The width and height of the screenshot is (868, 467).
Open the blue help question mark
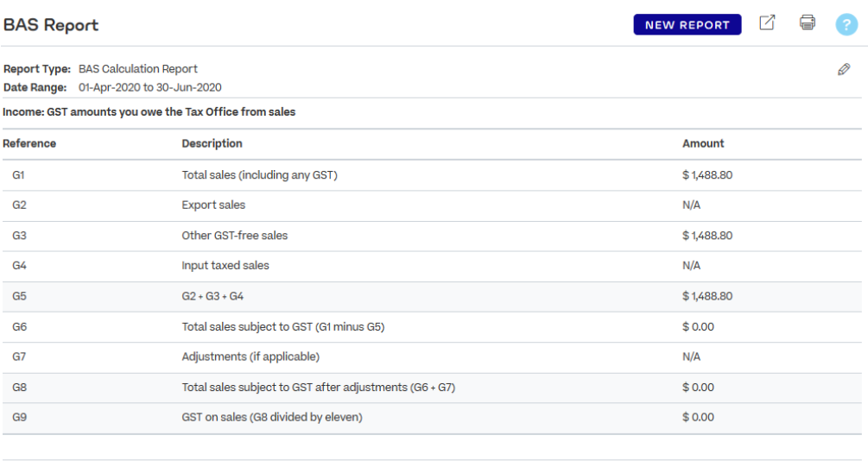(846, 25)
